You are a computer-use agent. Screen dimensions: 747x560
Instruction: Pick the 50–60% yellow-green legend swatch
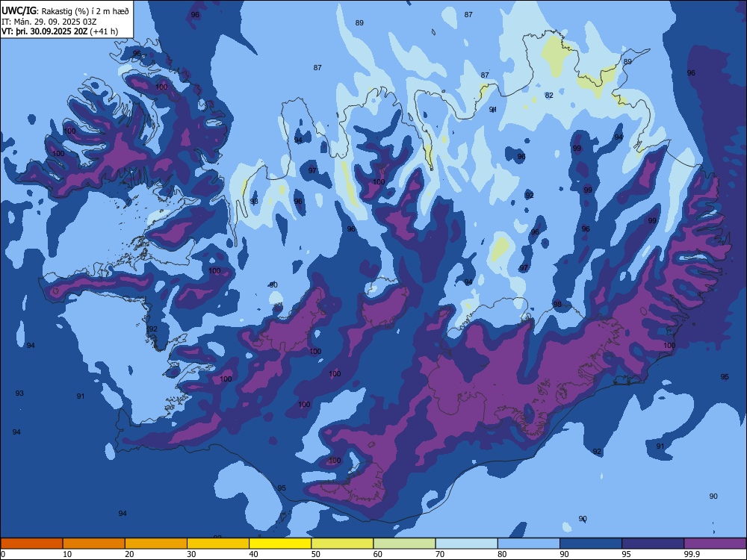[x=342, y=544]
